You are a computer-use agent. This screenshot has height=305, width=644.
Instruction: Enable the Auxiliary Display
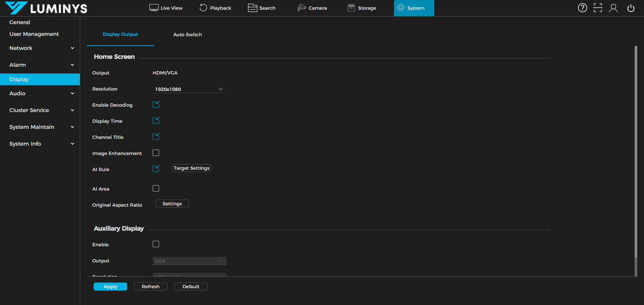(155, 244)
